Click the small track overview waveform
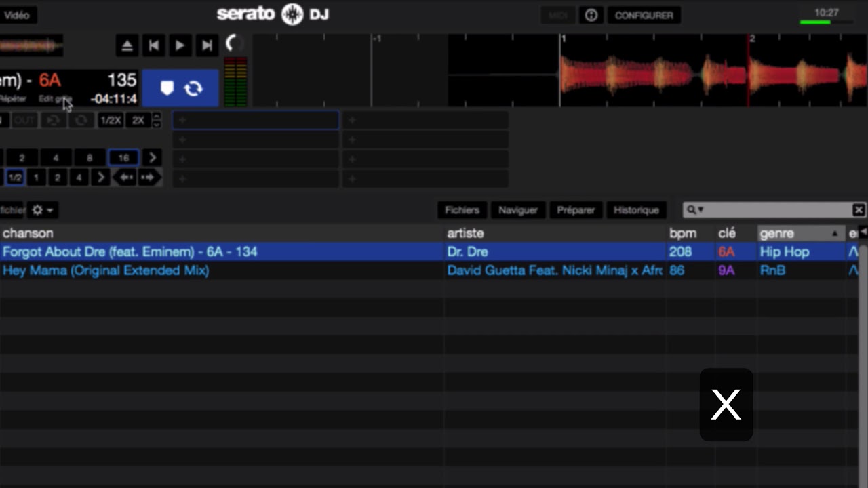 tap(31, 45)
